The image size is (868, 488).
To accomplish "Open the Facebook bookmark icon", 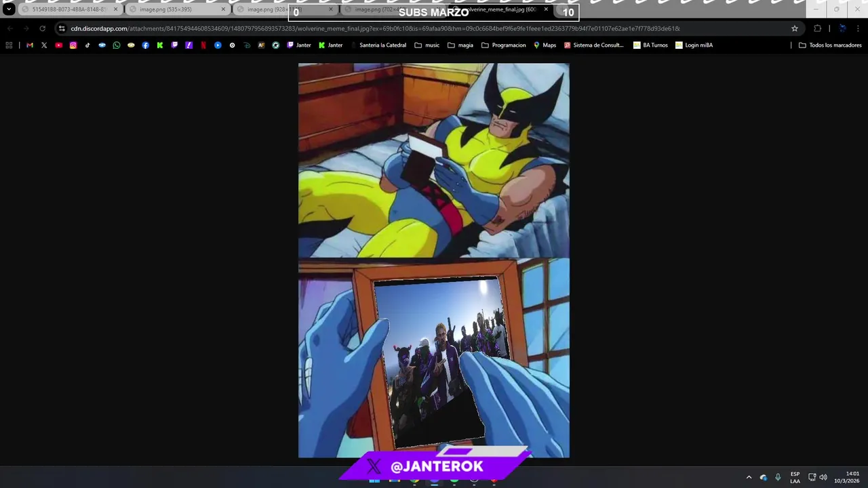I will (146, 45).
